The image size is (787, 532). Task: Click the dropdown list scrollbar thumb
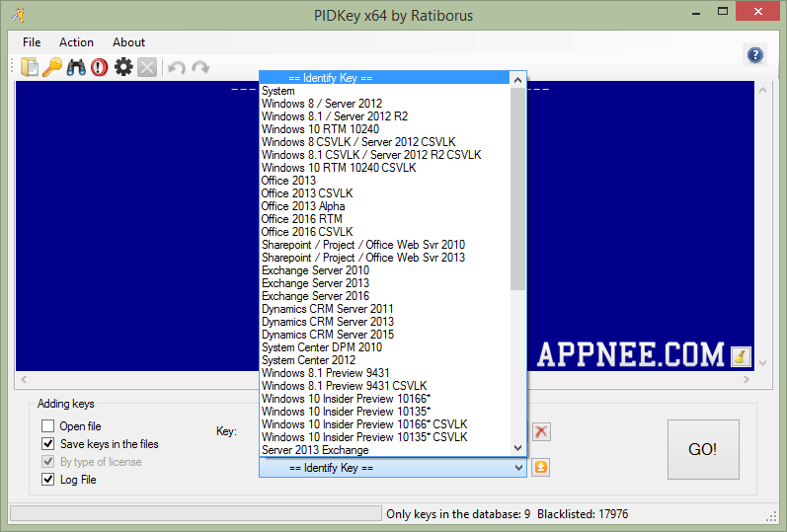click(518, 189)
